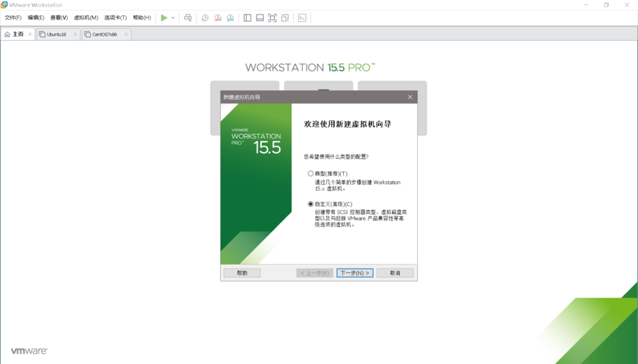Viewport: 638px width, 364px height.
Task: Switch to the 主页 home tab
Action: (x=18, y=34)
